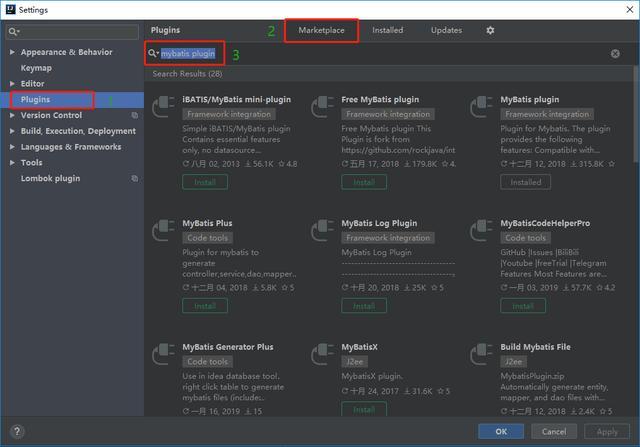This screenshot has height=447, width=640.
Task: Dismiss the dialog with Cancel
Action: (554, 431)
